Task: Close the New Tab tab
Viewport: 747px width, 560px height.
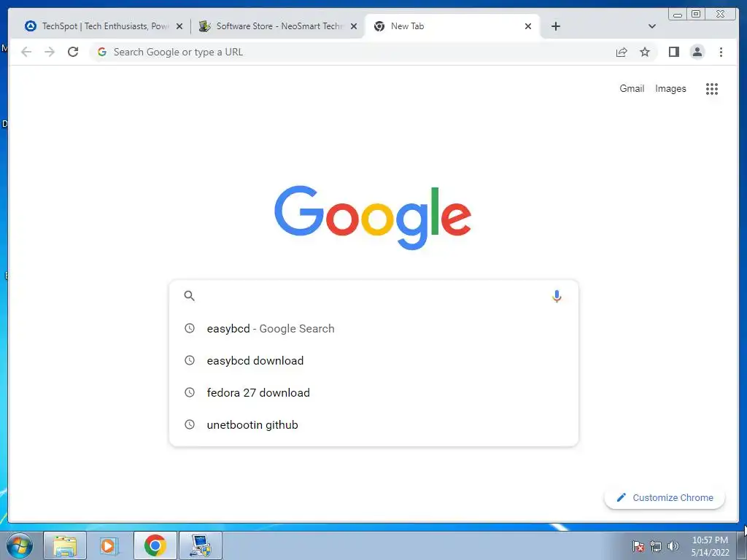Action: pos(528,26)
